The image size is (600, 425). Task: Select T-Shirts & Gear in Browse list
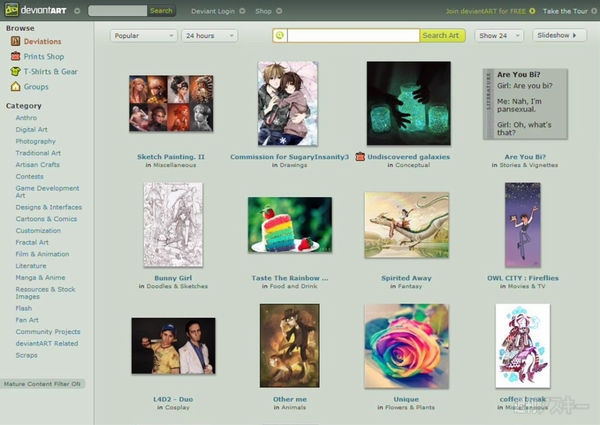[x=51, y=72]
